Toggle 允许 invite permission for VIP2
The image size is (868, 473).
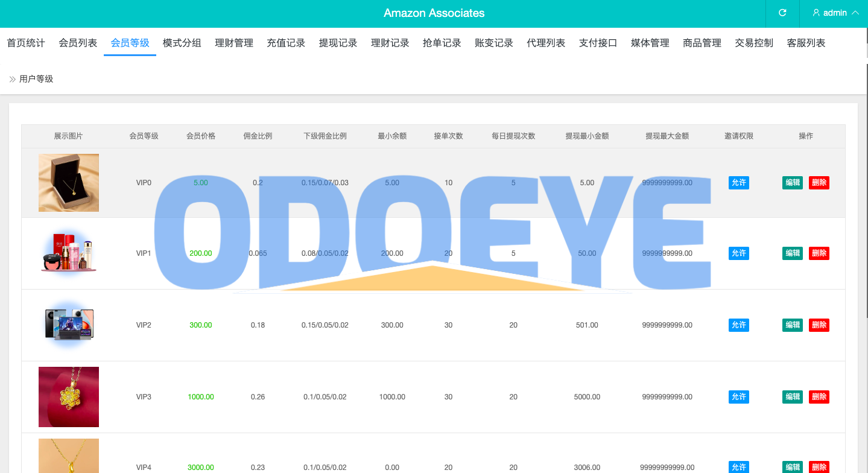[x=738, y=325]
